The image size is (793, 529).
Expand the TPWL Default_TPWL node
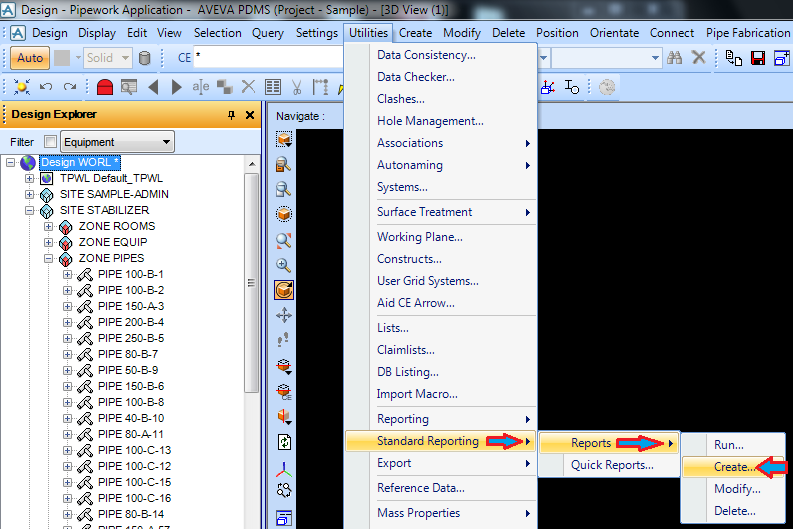click(x=29, y=179)
